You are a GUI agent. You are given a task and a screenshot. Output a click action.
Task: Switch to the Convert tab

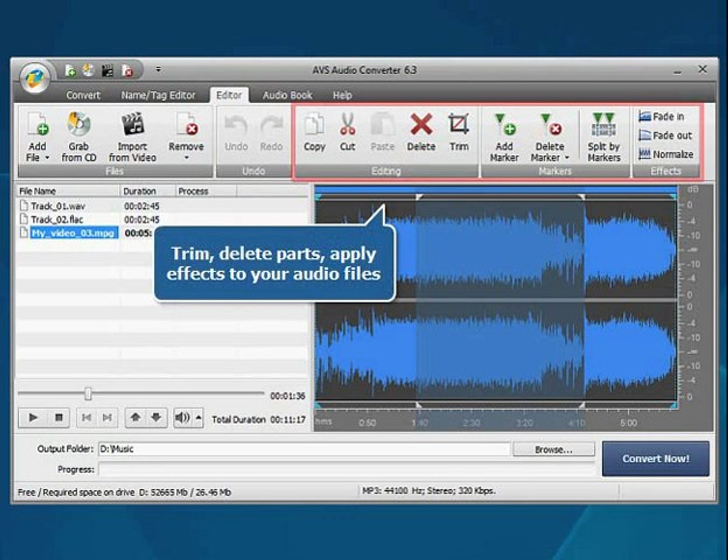click(x=83, y=95)
